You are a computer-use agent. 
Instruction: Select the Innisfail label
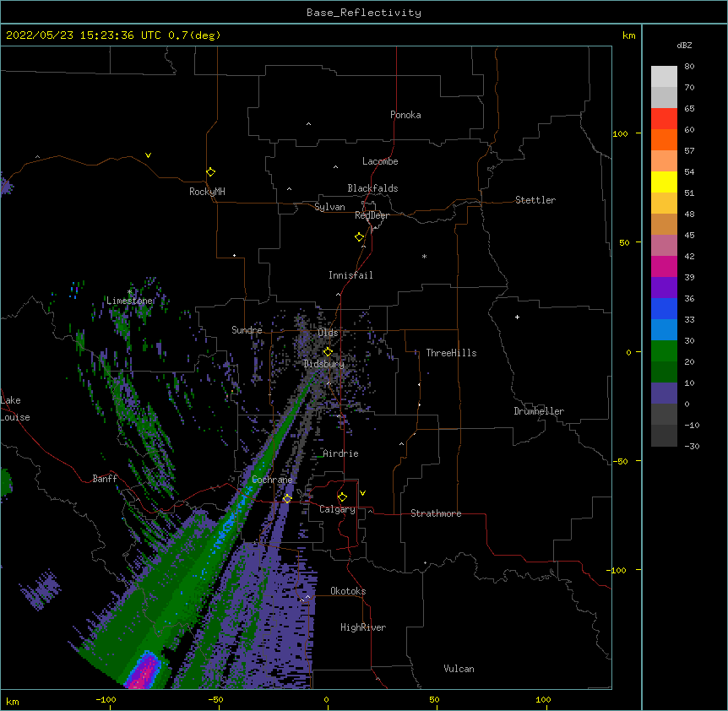tap(350, 275)
